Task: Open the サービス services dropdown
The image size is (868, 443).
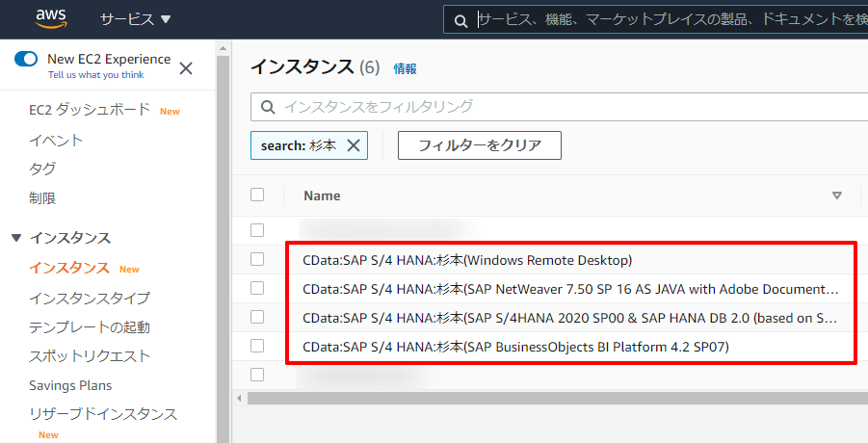Action: (x=135, y=19)
